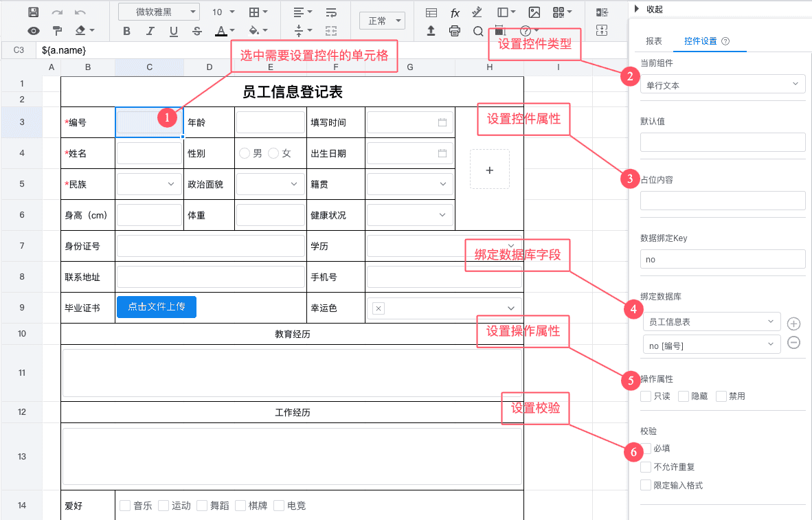The width and height of the screenshot is (812, 520).
Task: Enable the 只读 checkbox
Action: [646, 396]
